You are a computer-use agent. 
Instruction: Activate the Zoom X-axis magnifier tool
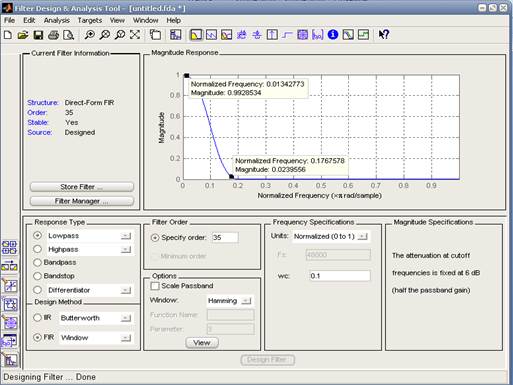coord(105,35)
